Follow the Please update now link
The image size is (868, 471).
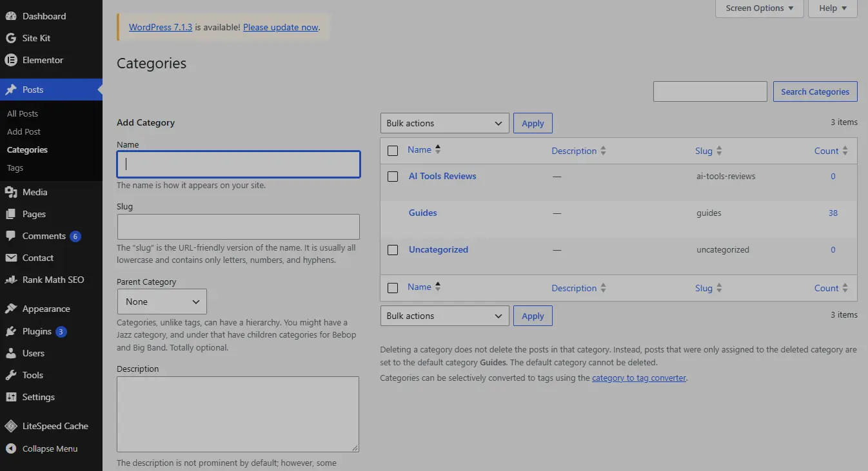(281, 27)
